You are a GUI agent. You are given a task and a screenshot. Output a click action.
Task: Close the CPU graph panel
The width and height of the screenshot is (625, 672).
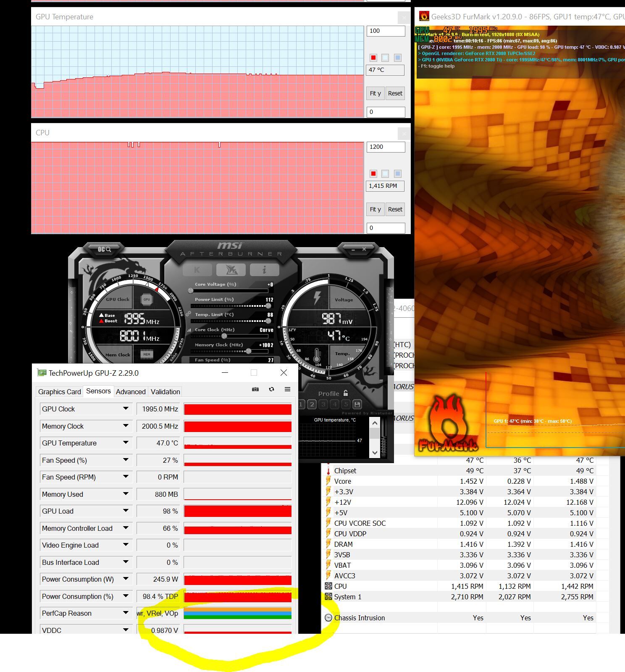click(404, 134)
